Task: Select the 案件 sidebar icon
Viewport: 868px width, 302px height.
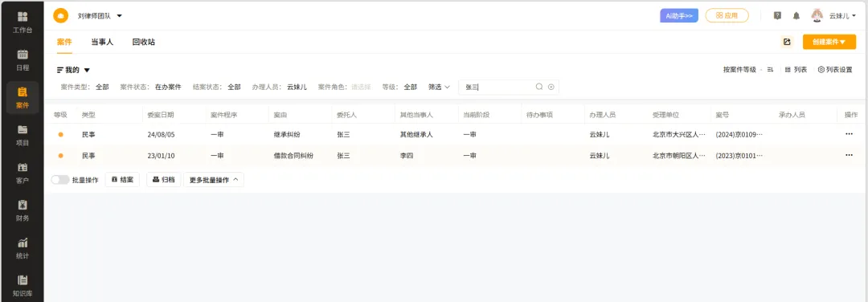Action: [23, 92]
